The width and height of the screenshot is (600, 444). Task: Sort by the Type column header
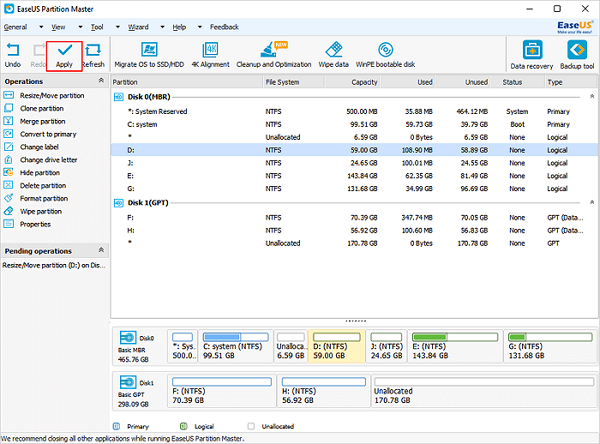click(571, 82)
